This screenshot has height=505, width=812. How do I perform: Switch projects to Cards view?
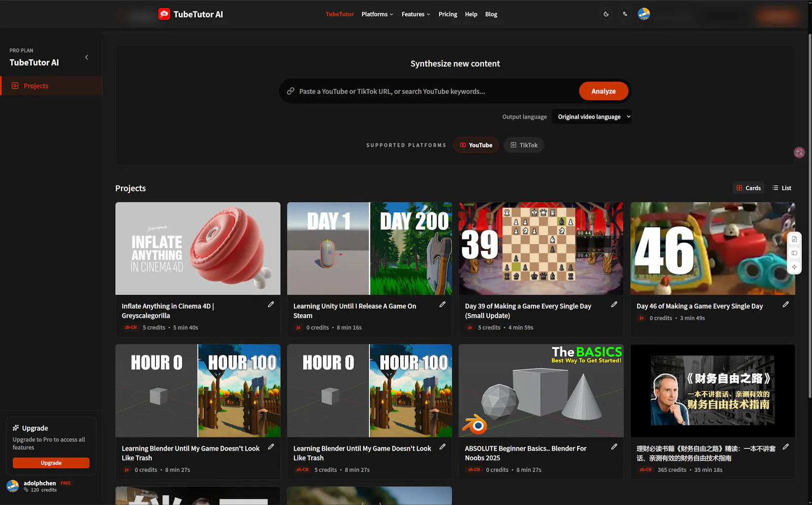pyautogui.click(x=749, y=188)
